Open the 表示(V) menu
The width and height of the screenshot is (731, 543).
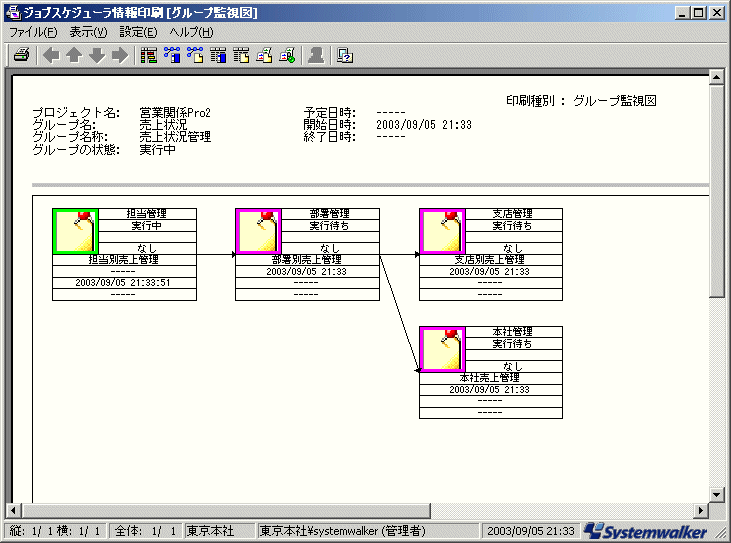(88, 32)
